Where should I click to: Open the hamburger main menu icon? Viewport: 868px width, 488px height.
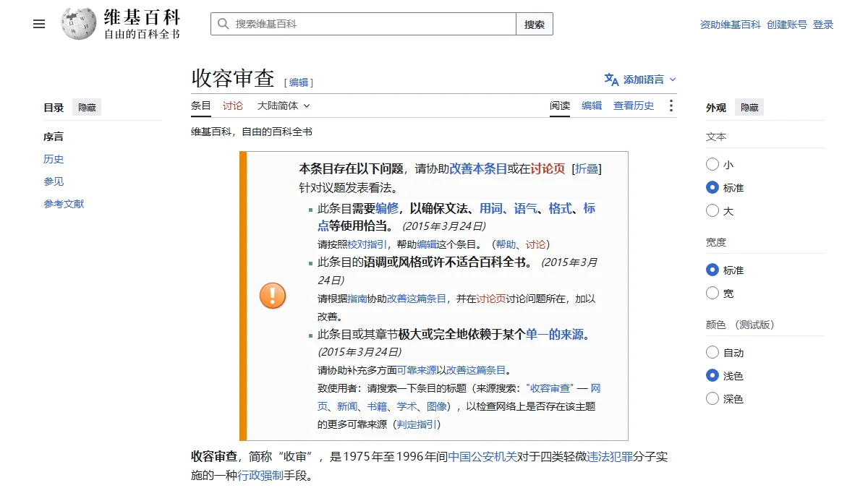point(39,24)
